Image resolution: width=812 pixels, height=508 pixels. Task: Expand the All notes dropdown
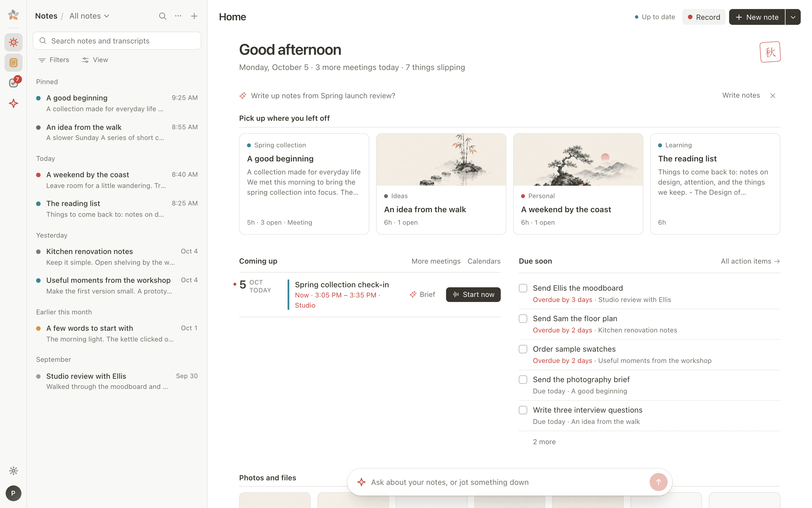[x=89, y=16]
